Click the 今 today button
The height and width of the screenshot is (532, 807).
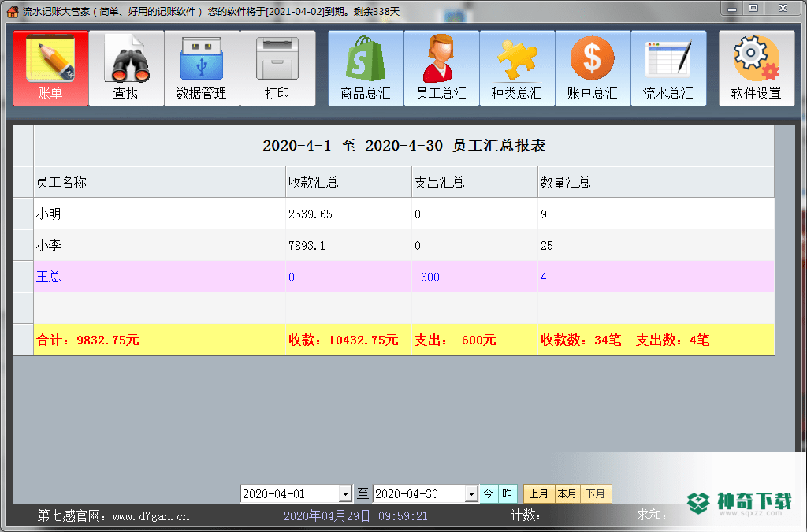click(489, 494)
